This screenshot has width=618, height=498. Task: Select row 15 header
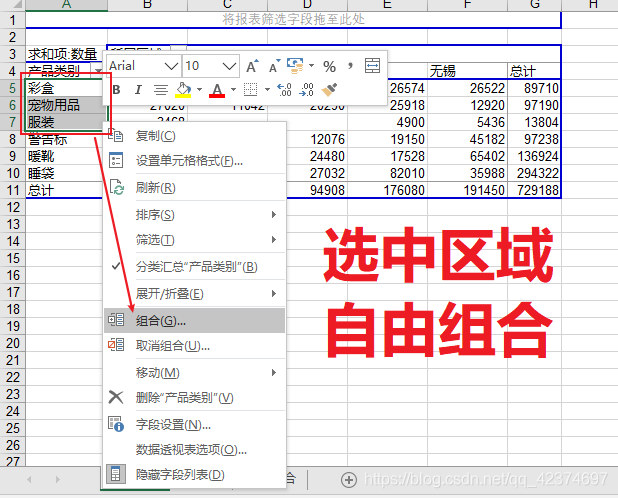point(13,258)
